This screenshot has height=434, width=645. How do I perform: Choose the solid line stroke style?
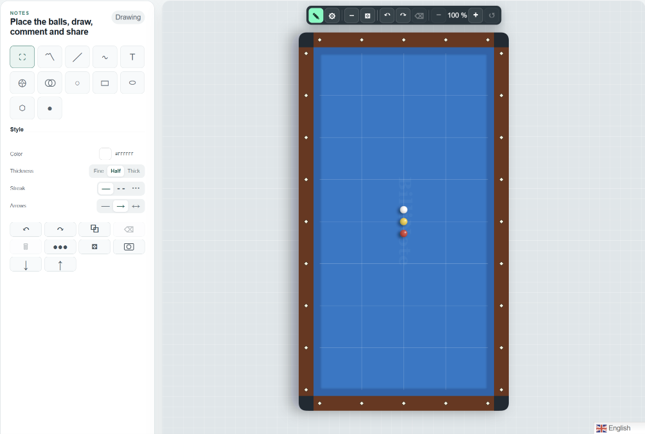(106, 189)
